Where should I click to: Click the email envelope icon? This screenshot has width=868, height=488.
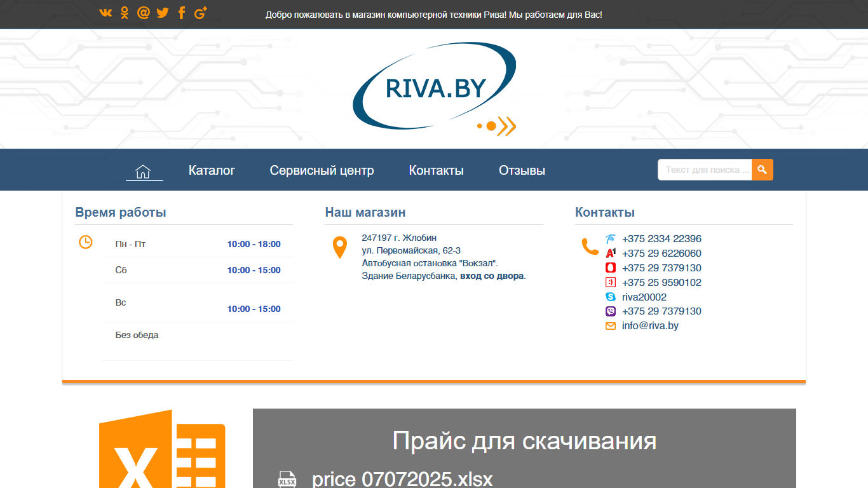tap(611, 326)
